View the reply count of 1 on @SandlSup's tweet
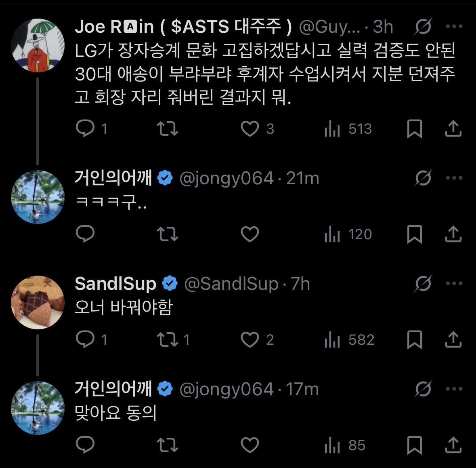Image resolution: width=476 pixels, height=468 pixels. coord(104,340)
